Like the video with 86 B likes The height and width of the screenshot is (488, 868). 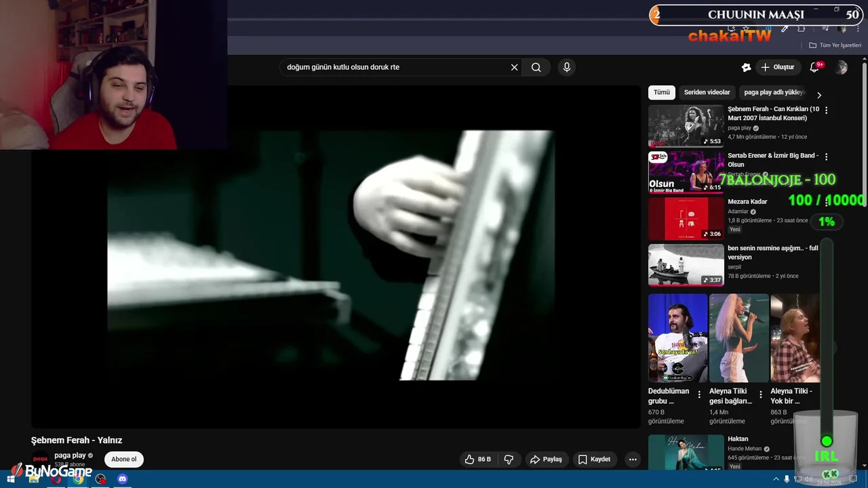477,460
